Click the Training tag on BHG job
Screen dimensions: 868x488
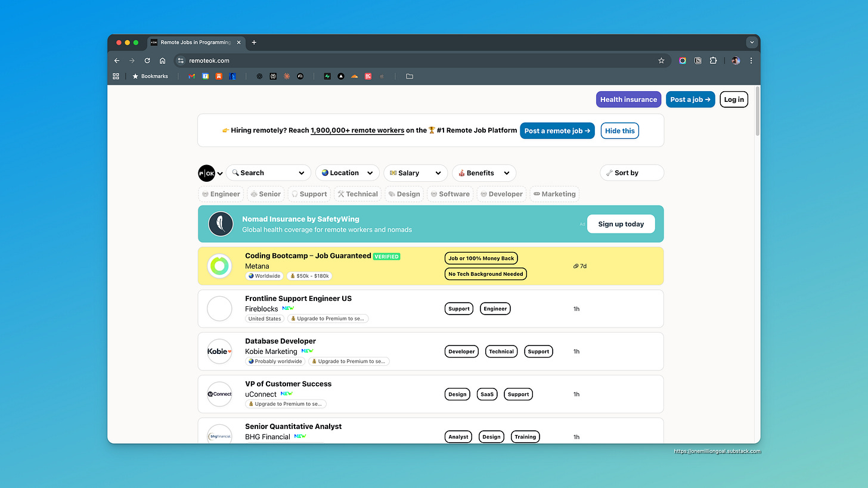[x=525, y=437]
